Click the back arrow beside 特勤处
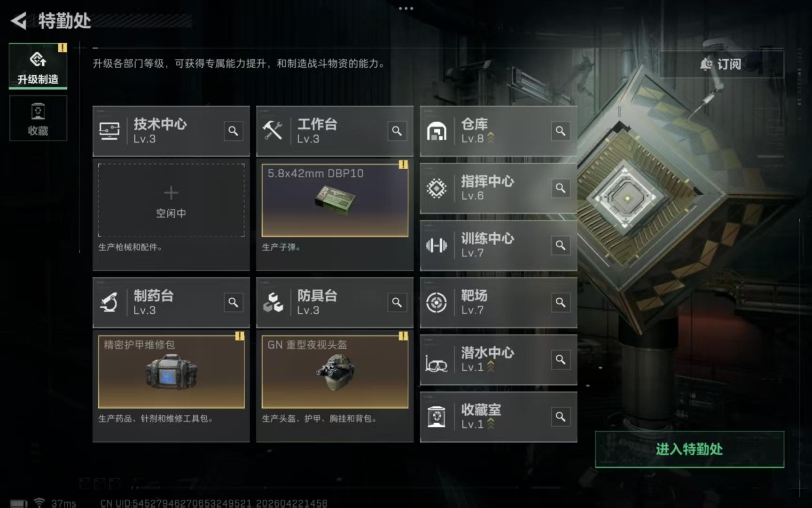Viewport: 812px width, 508px height. click(19, 21)
